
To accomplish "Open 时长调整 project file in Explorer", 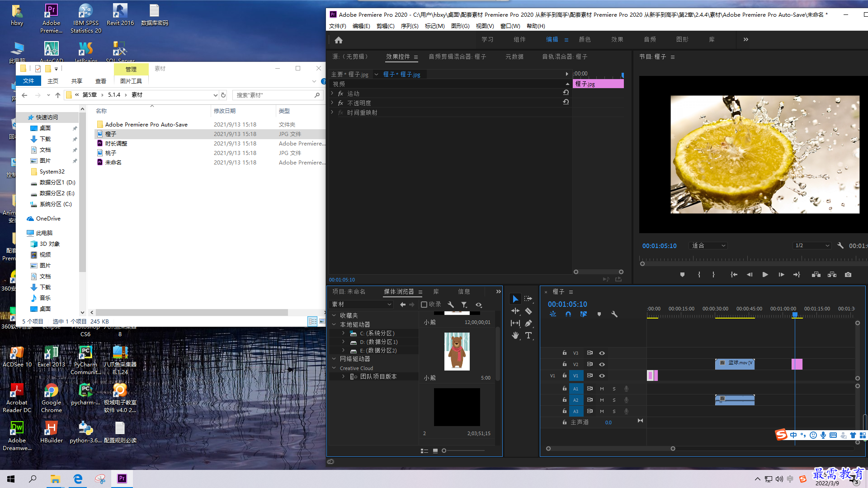I will coord(116,143).
